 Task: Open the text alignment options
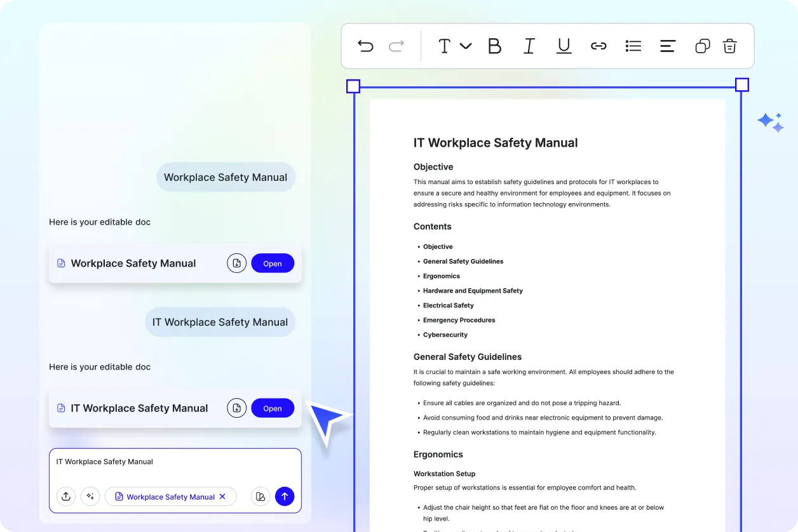tap(667, 46)
